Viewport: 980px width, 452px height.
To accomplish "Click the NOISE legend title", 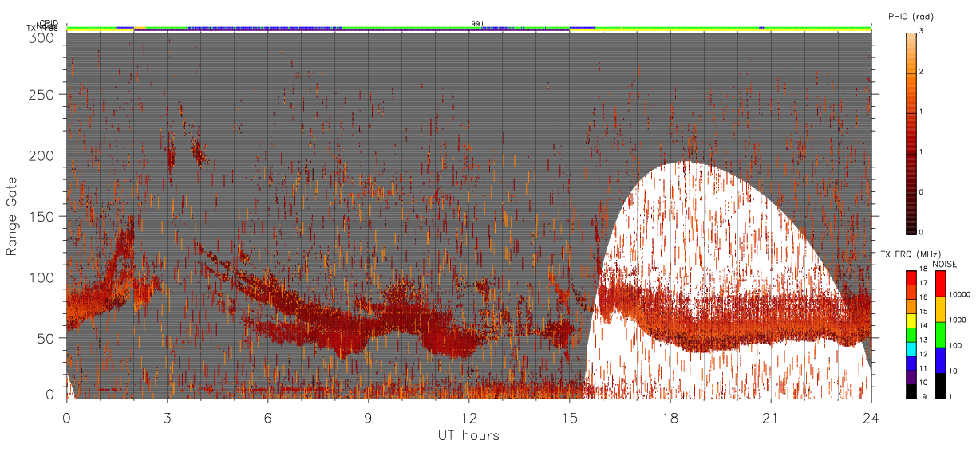I will (944, 264).
